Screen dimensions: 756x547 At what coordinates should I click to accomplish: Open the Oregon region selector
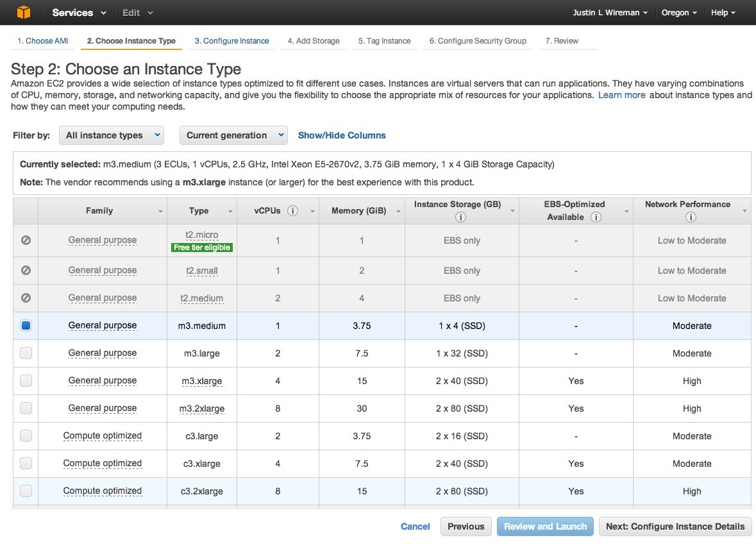(x=679, y=13)
